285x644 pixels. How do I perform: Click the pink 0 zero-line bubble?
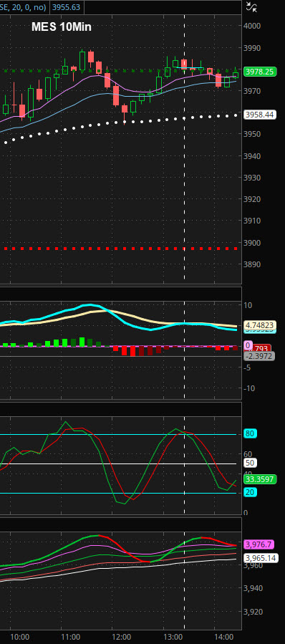pos(248,346)
